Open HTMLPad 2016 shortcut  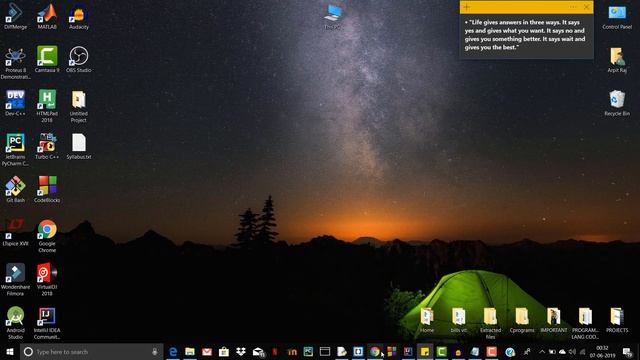click(x=47, y=106)
